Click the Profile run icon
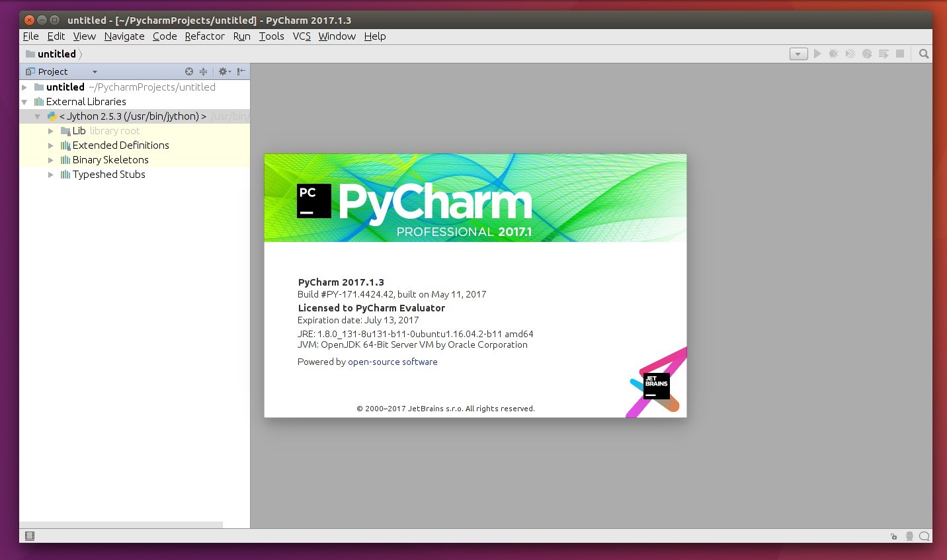947x560 pixels. pos(867,54)
